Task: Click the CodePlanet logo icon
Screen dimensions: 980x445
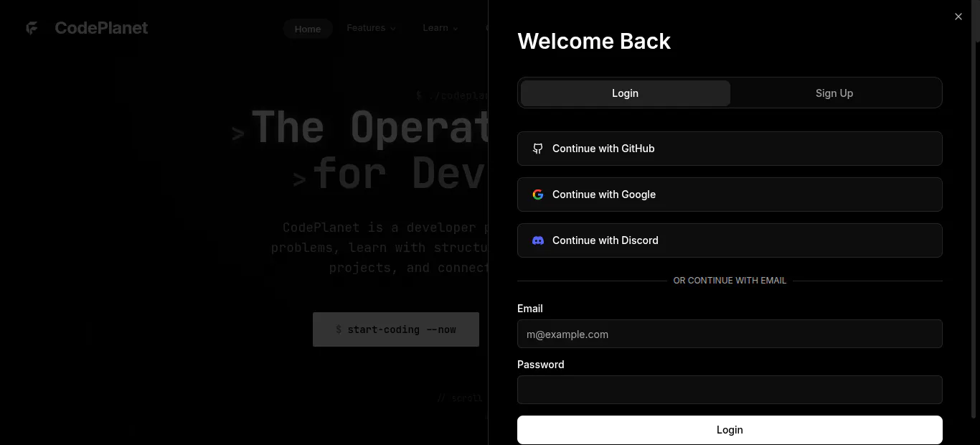Action: coord(32,28)
